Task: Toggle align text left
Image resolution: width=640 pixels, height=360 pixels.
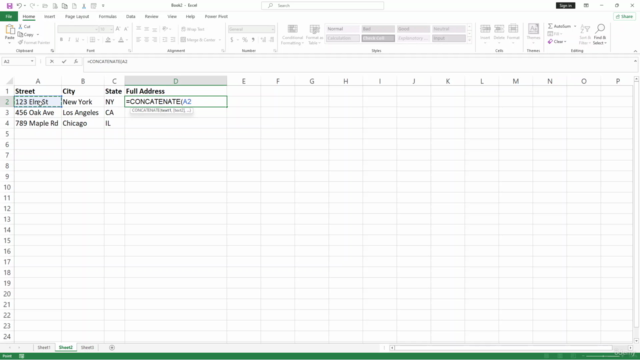Action: pyautogui.click(x=138, y=40)
